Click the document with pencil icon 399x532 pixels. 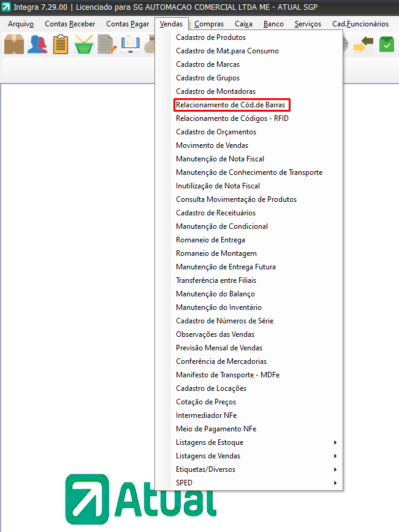[x=107, y=44]
